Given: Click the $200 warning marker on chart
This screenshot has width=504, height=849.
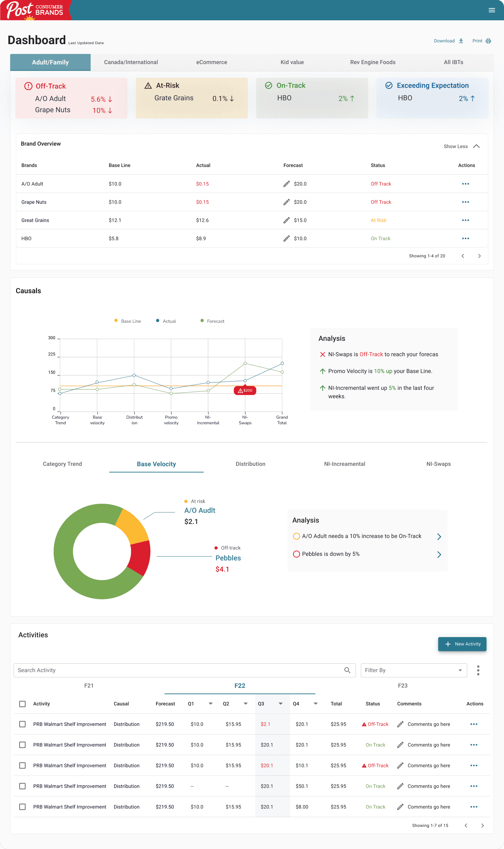Looking at the screenshot, I should coord(245,390).
